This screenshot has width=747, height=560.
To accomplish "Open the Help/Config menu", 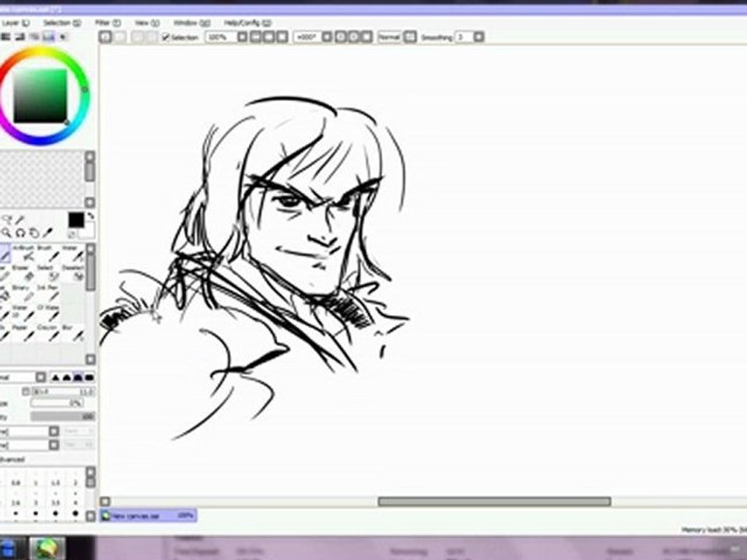I will 247,23.
